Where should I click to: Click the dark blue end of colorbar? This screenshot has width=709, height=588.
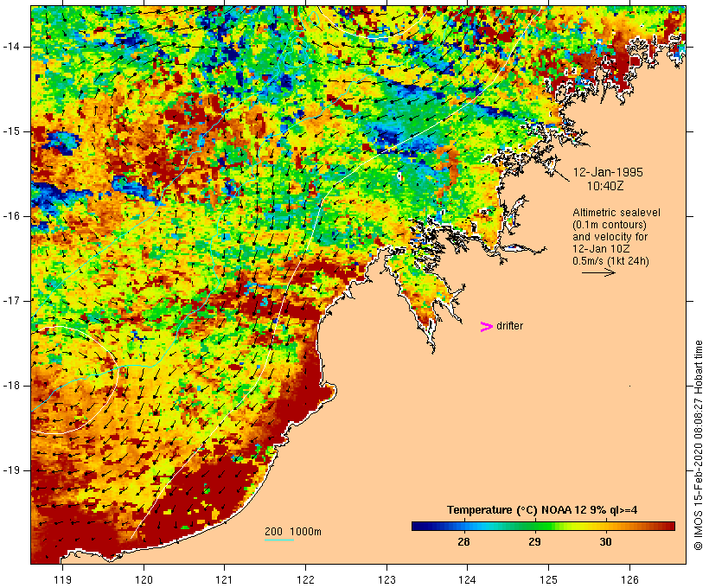(x=418, y=526)
